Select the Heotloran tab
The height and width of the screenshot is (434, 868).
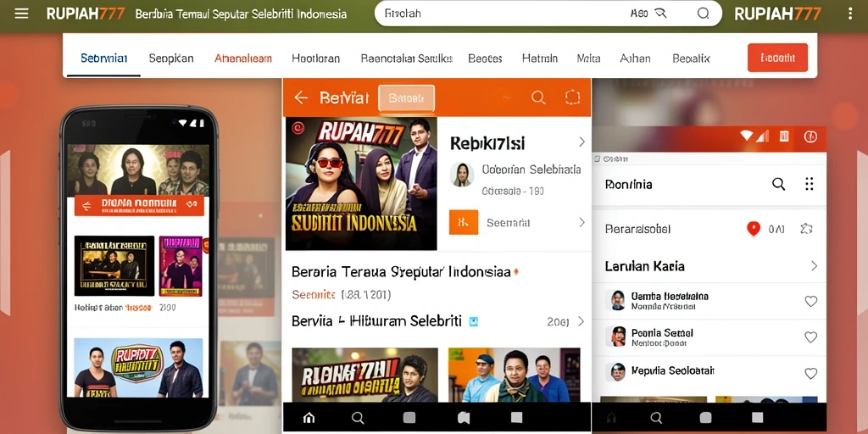(x=315, y=58)
